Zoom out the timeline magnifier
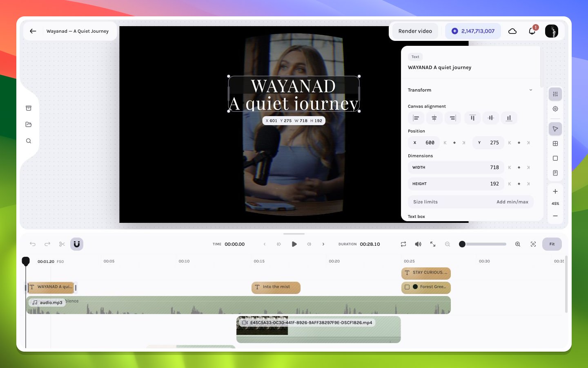Image resolution: width=588 pixels, height=368 pixels. point(448,244)
